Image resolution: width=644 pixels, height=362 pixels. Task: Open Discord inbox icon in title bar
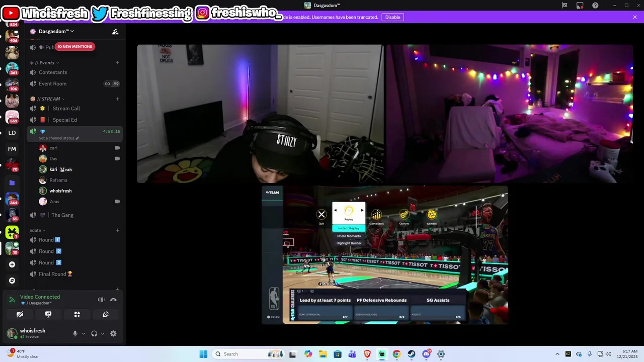(x=580, y=6)
